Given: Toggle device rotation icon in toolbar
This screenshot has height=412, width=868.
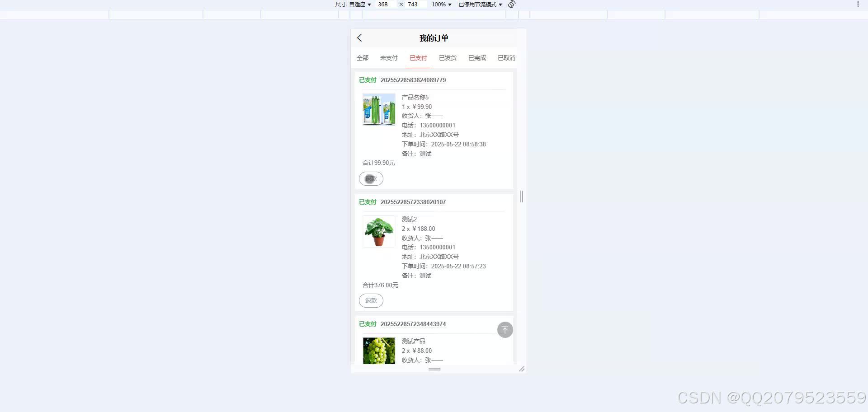Looking at the screenshot, I should tap(512, 4).
